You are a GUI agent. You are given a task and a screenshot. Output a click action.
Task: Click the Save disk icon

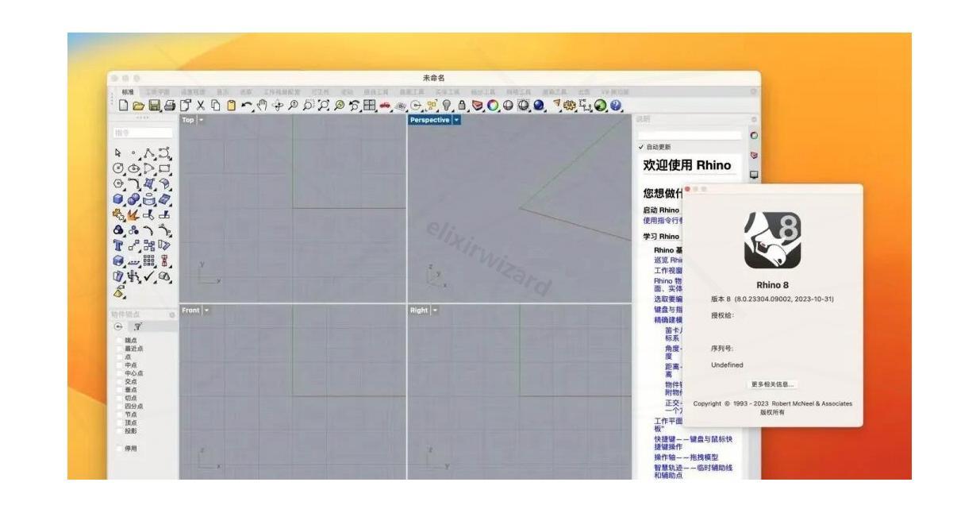[153, 104]
